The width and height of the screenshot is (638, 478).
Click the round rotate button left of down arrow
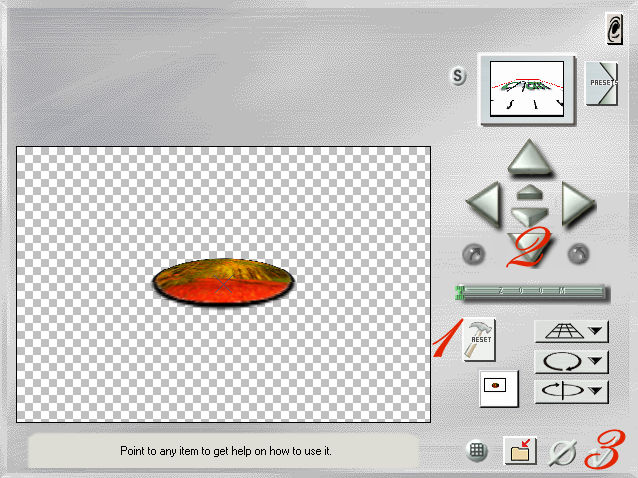[x=474, y=254]
